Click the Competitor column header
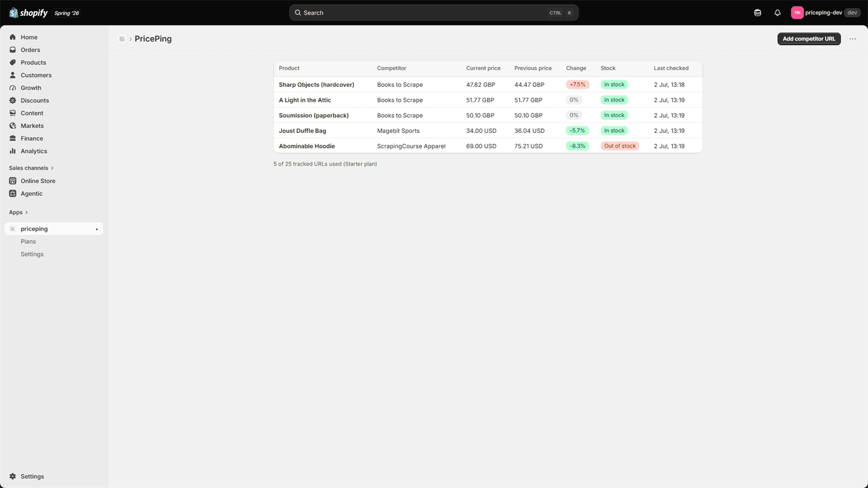 click(392, 68)
